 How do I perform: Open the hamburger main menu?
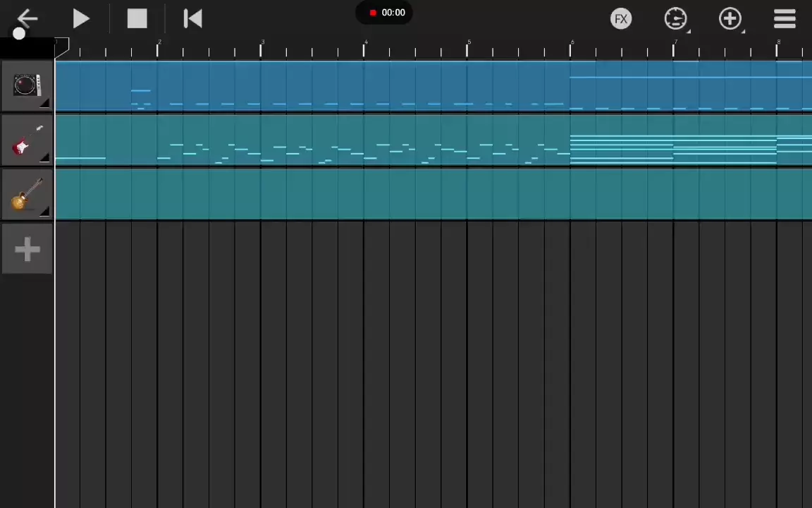[785, 19]
